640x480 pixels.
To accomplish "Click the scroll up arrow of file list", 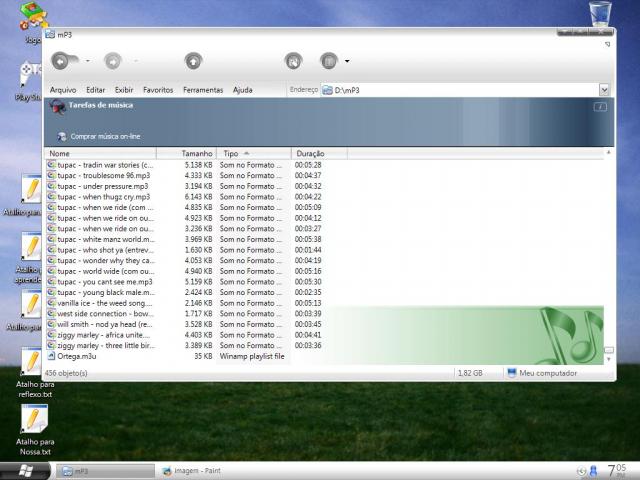I will [609, 152].
